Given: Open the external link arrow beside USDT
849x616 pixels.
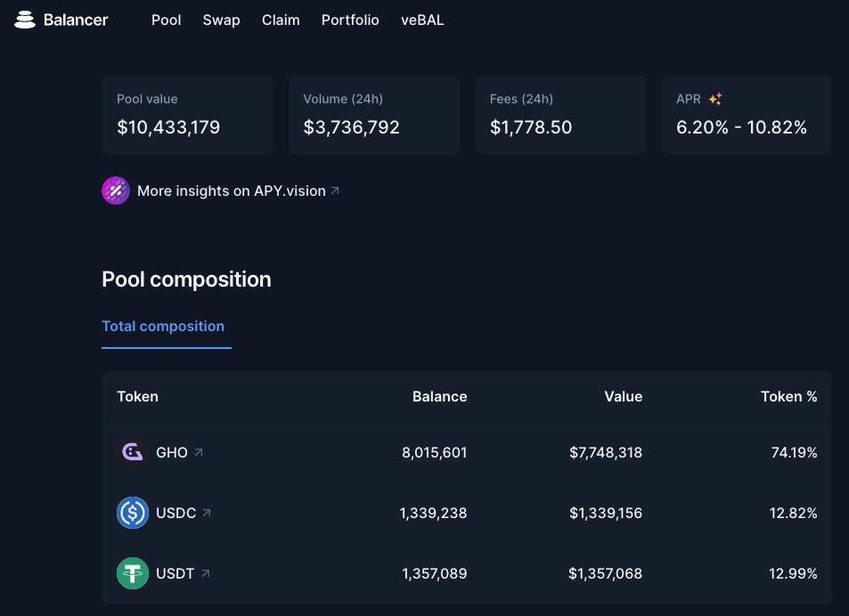Looking at the screenshot, I should pyautogui.click(x=206, y=573).
